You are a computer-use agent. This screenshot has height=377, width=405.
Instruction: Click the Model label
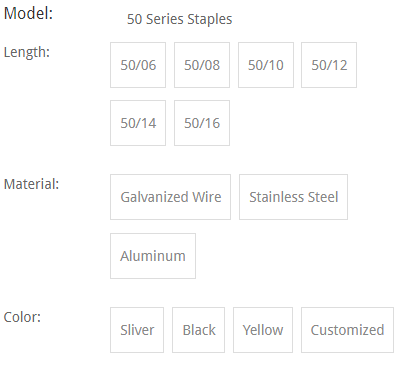tap(28, 14)
